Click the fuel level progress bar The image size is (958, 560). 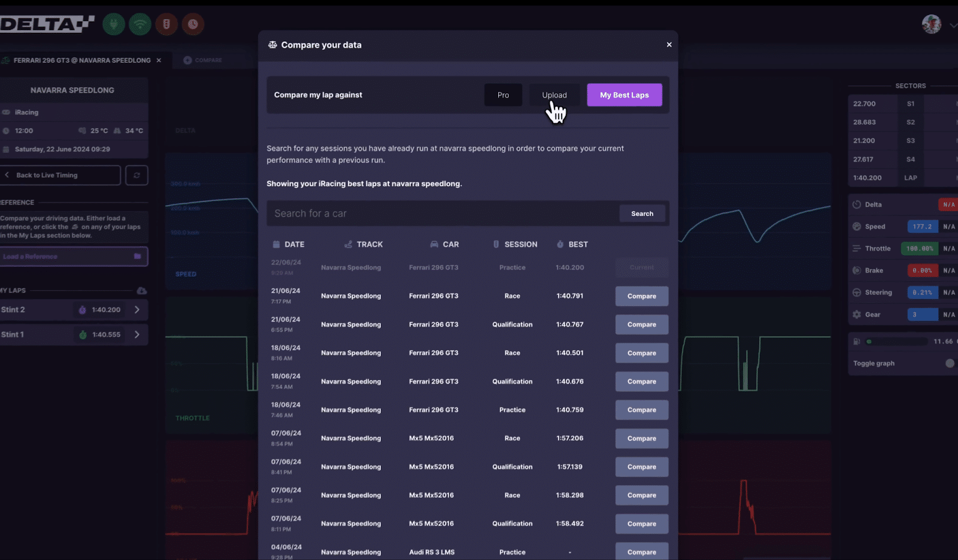896,342
